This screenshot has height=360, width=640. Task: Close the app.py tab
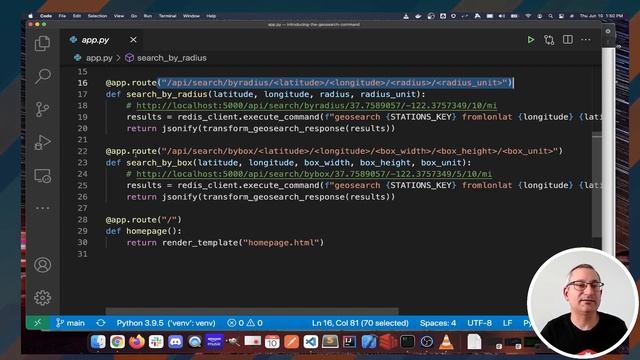point(133,40)
